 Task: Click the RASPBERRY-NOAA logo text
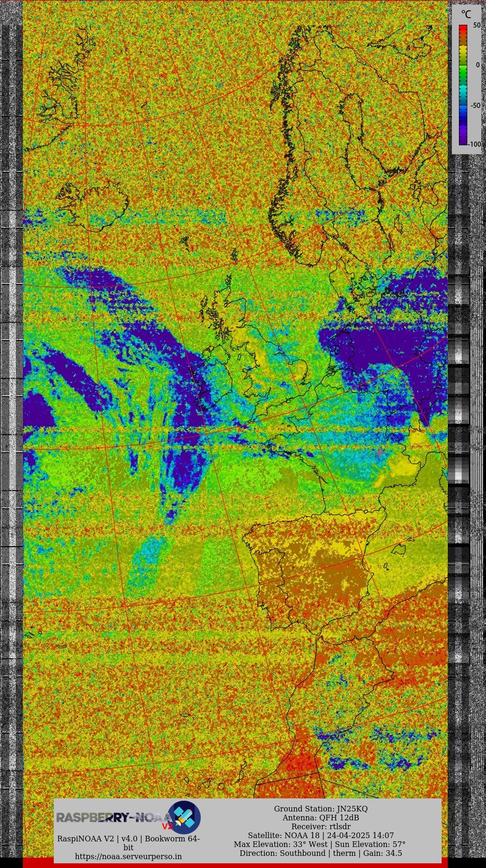(114, 818)
